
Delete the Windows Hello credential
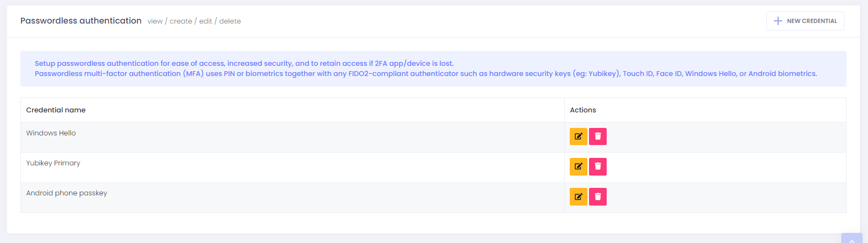pos(598,136)
